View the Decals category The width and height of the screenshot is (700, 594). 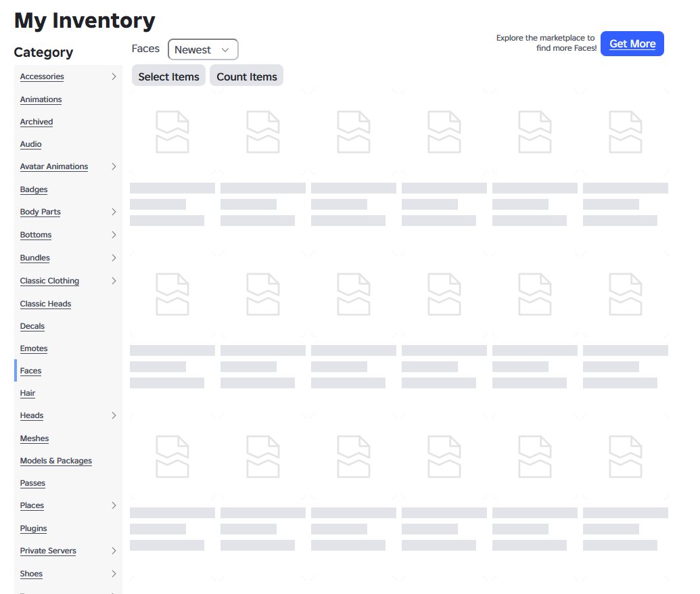point(32,326)
